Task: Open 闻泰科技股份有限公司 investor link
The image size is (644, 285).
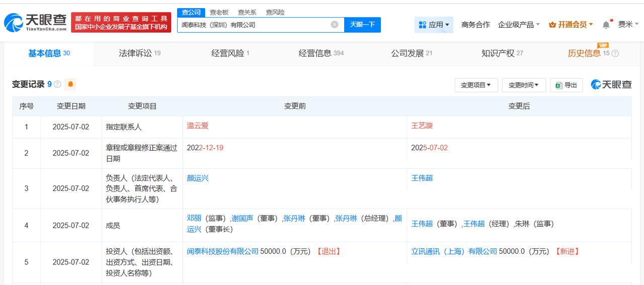Action: tap(223, 251)
